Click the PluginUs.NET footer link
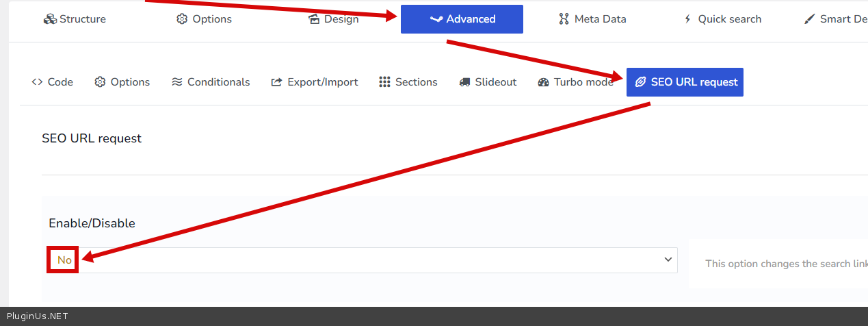Viewport: 868px width, 326px height. [x=37, y=316]
